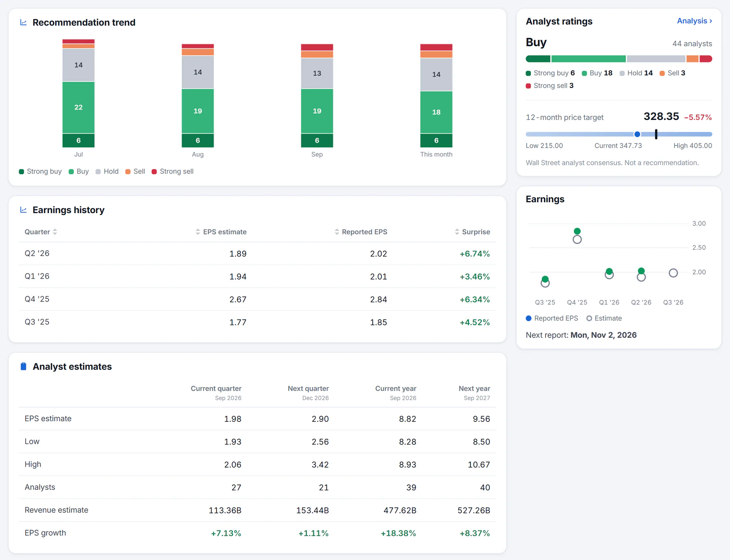Click the gray Hold segment of ratings bar
Viewport: 730px width, 560px height.
[x=656, y=59]
